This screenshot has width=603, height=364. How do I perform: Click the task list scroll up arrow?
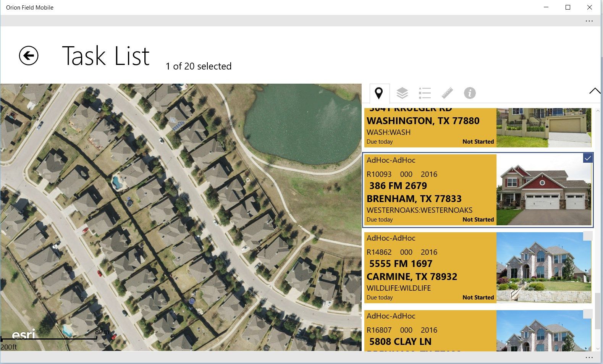click(x=598, y=111)
